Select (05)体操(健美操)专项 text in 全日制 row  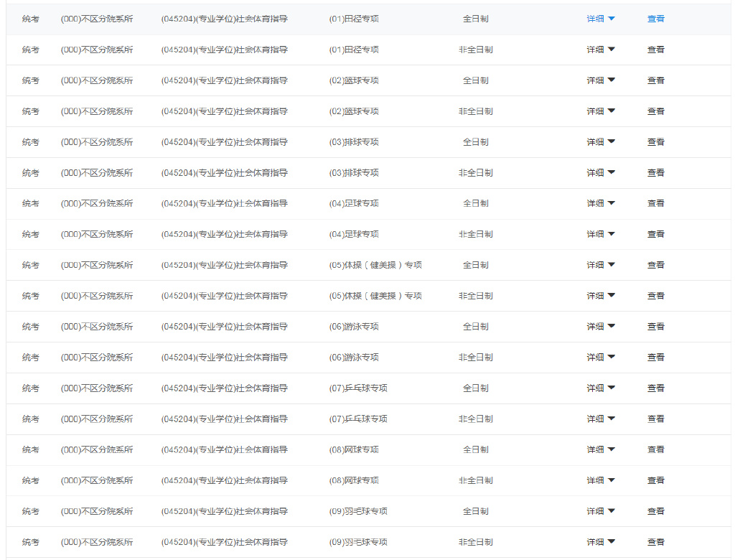[x=375, y=265]
